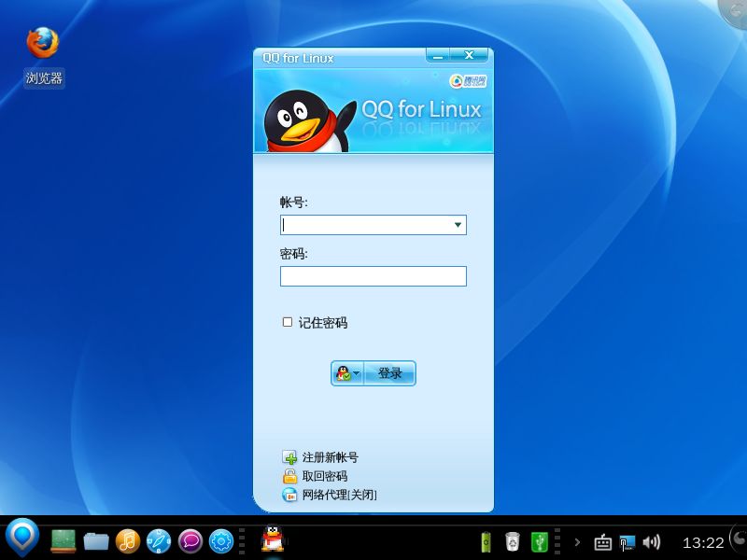Click the 登录 login button
Image resolution: width=747 pixels, height=560 pixels.
(x=389, y=372)
